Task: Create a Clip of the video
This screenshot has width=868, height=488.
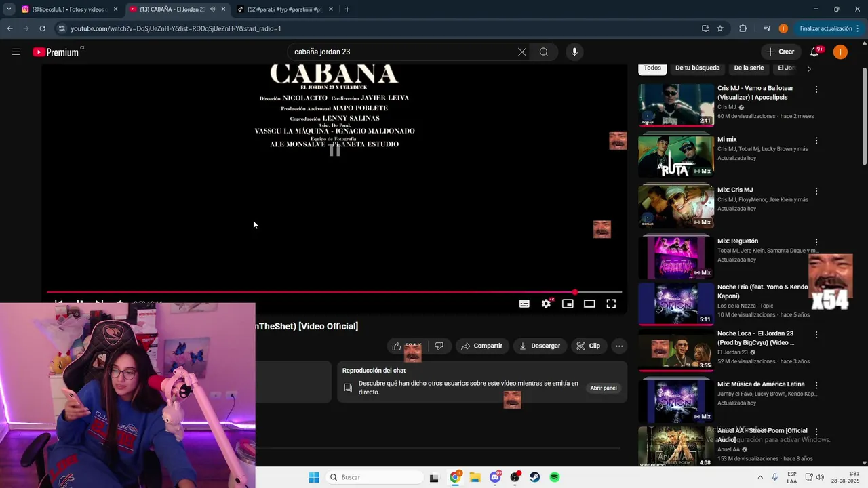Action: pos(589,346)
